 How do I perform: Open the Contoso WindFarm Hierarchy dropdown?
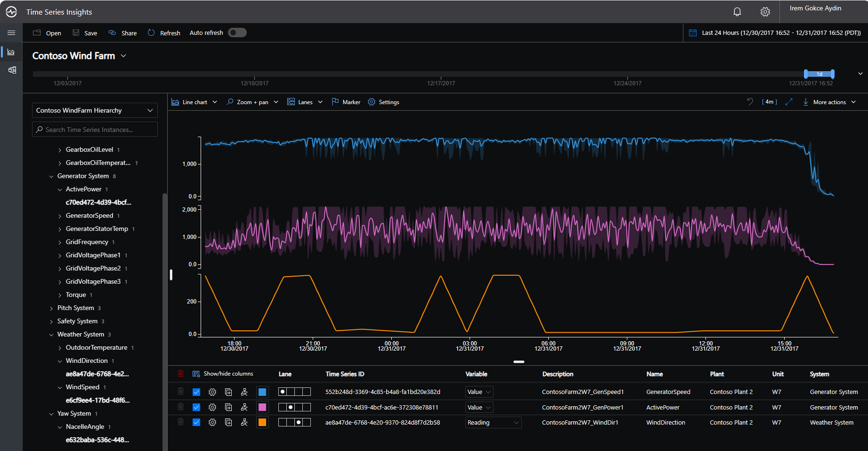click(x=95, y=110)
